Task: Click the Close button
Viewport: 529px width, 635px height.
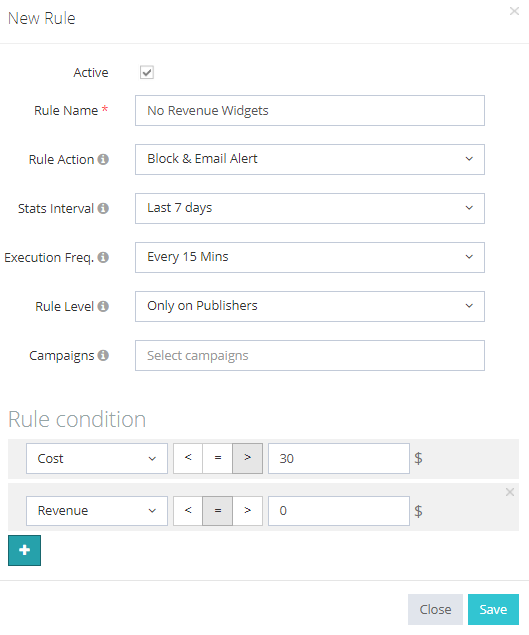Action: tap(435, 609)
